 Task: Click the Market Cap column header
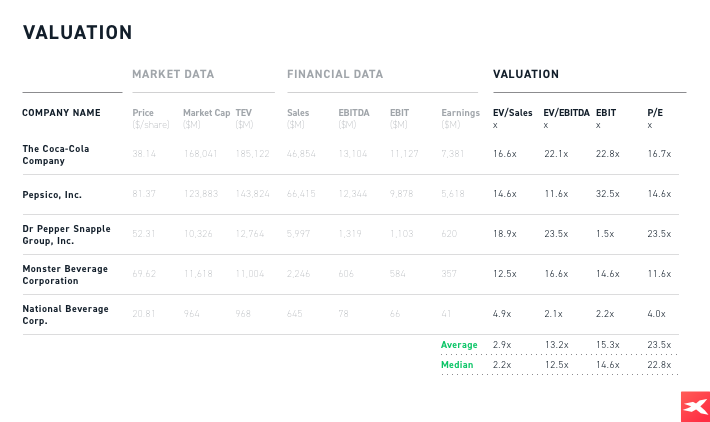click(x=205, y=113)
